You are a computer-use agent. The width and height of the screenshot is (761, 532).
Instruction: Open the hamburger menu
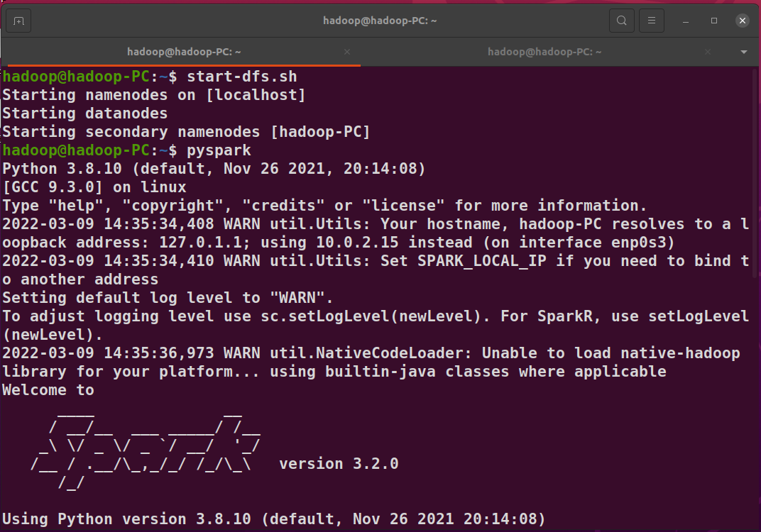(x=652, y=21)
